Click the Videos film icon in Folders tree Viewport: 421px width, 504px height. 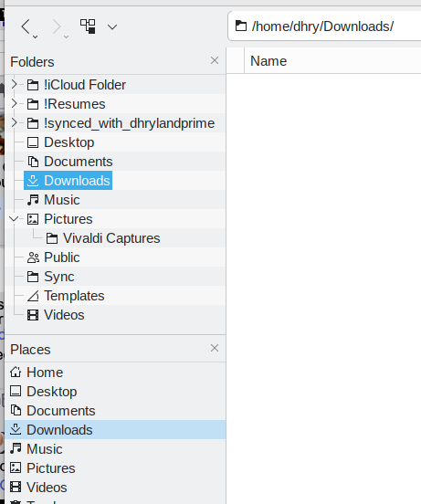point(33,315)
